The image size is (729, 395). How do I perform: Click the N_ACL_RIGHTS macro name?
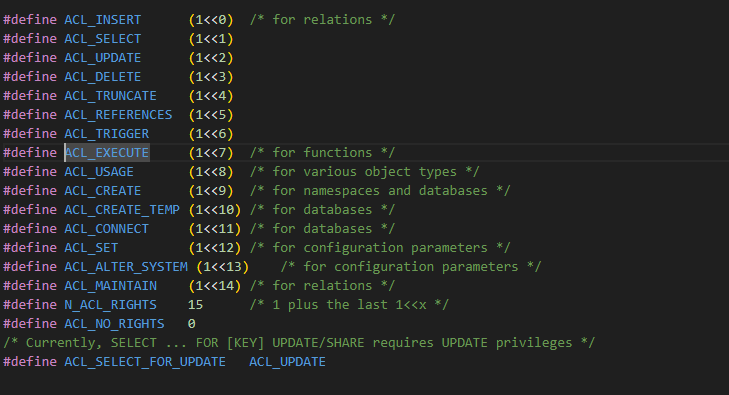click(111, 305)
